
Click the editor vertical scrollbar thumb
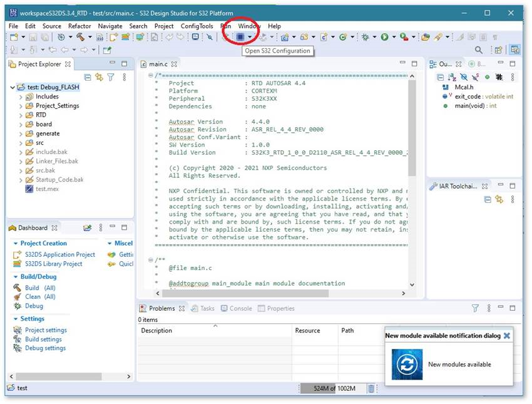click(412, 128)
